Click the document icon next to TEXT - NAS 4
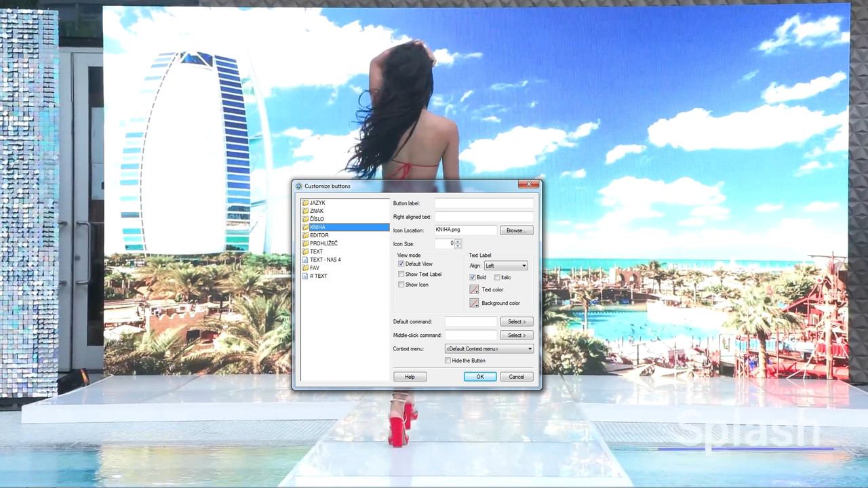Image resolution: width=868 pixels, height=488 pixels. click(x=305, y=260)
